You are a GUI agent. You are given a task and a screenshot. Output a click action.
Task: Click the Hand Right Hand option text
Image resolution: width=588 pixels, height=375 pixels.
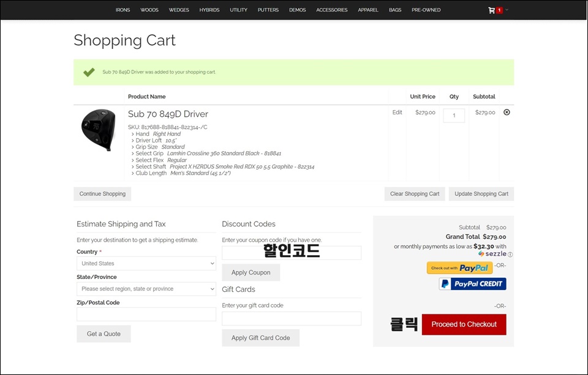coord(158,134)
